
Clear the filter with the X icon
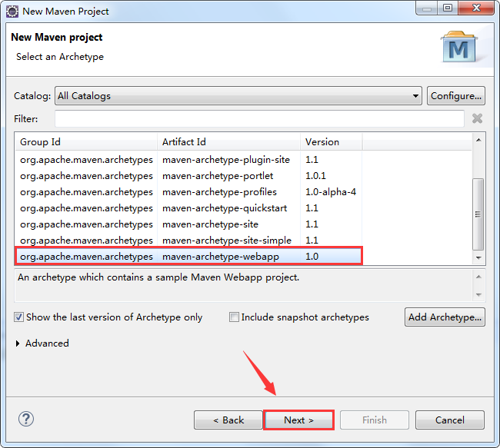click(477, 118)
